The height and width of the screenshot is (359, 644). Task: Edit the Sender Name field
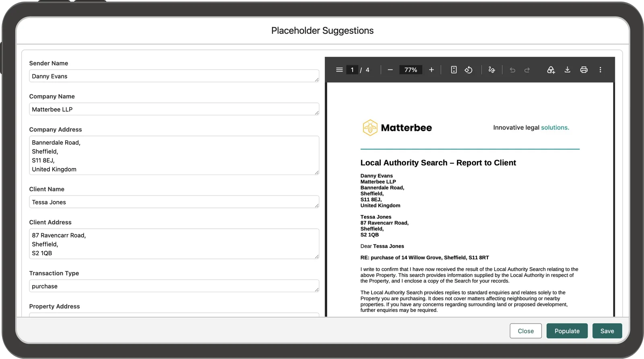pos(174,76)
